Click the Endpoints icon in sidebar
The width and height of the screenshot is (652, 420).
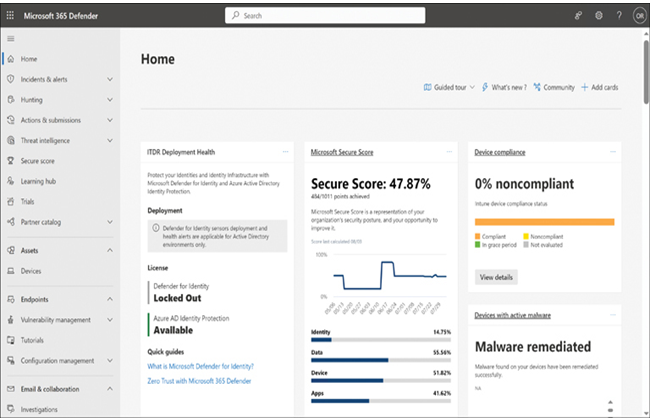(11, 299)
